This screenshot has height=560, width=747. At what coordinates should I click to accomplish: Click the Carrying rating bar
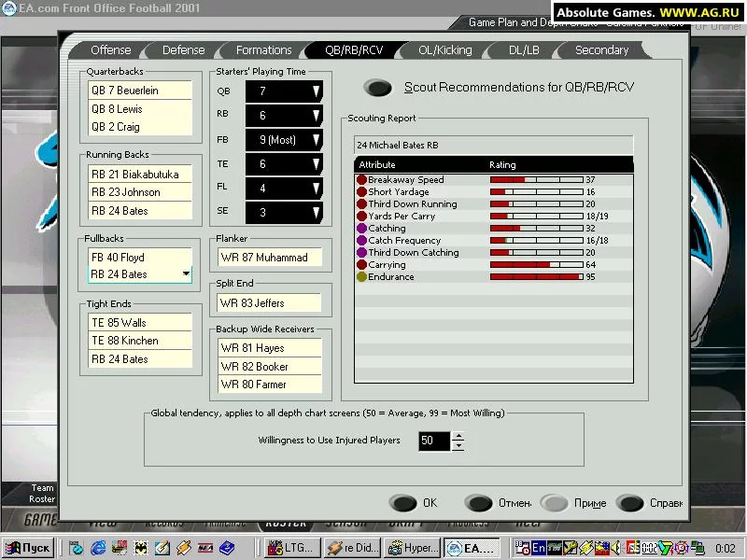536,265
